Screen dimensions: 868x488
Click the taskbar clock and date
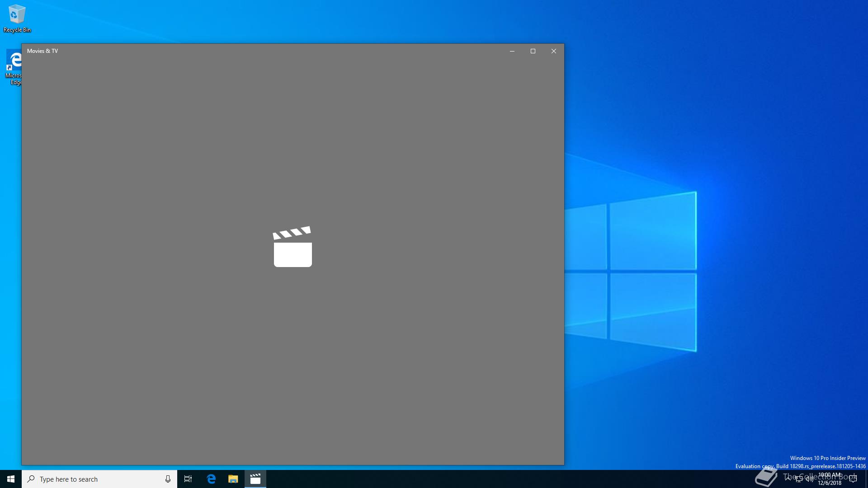pos(830,479)
